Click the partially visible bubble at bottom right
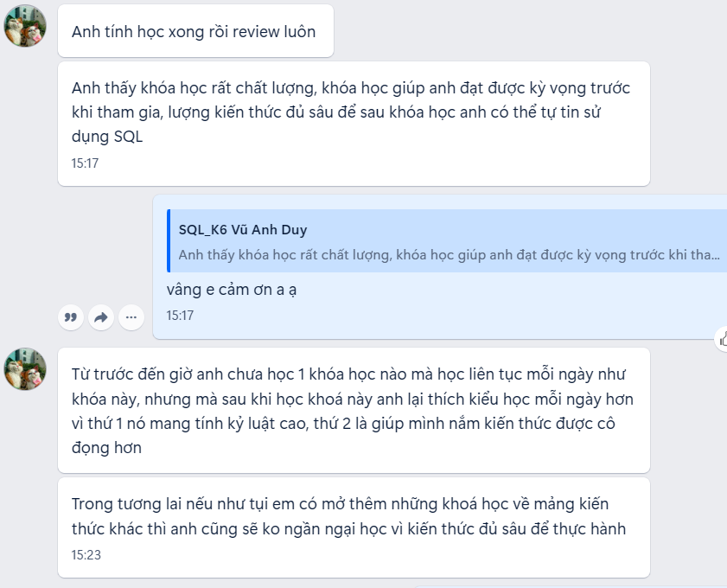Image resolution: width=727 pixels, height=588 pixels. coord(571,585)
